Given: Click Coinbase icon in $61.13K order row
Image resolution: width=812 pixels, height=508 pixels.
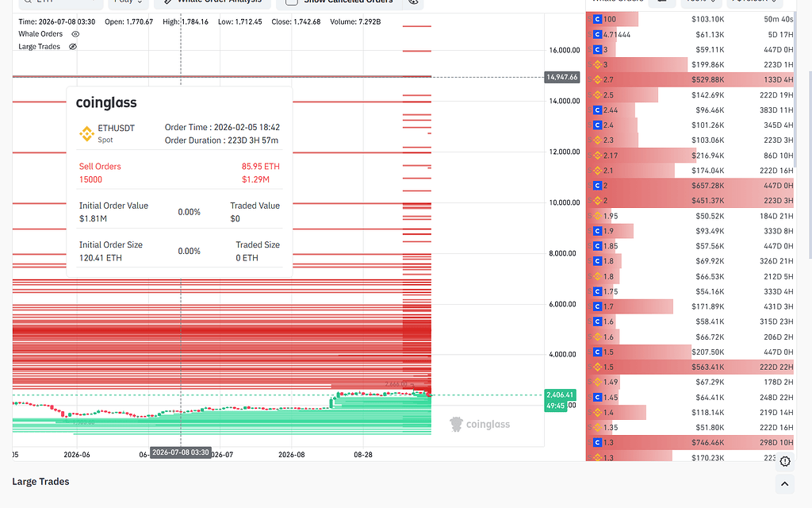Looking at the screenshot, I should 597,35.
